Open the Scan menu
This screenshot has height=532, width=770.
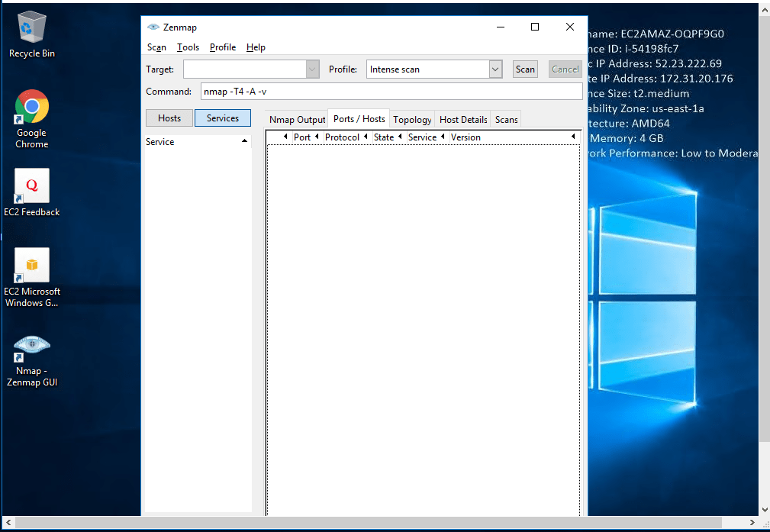point(156,47)
